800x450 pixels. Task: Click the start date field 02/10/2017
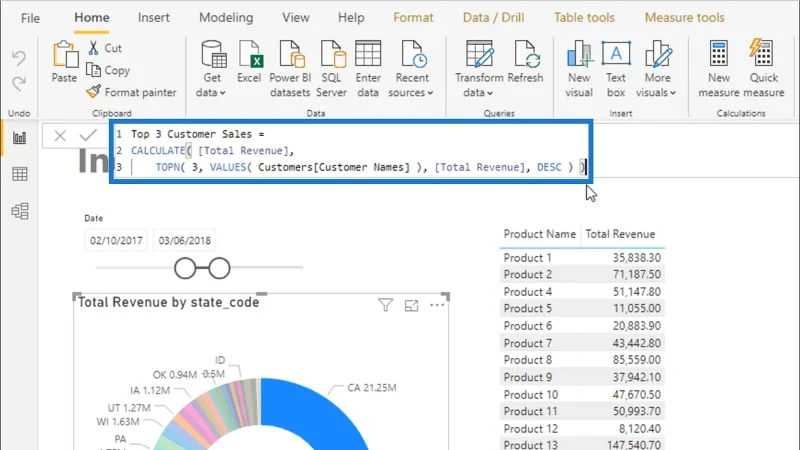116,240
